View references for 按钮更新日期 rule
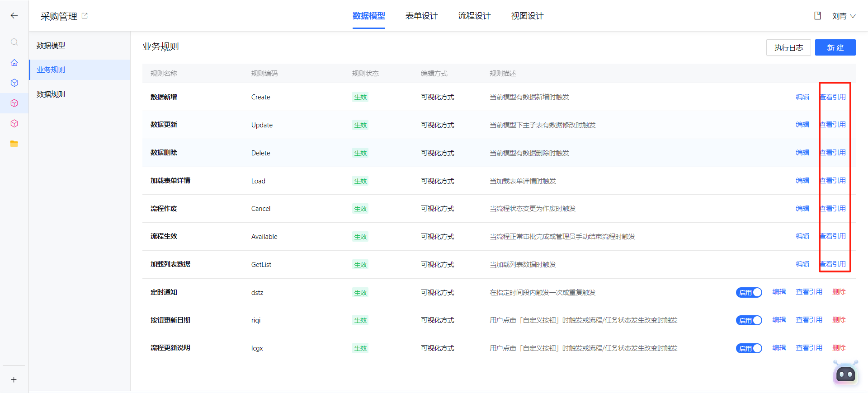The width and height of the screenshot is (868, 393). pos(809,319)
